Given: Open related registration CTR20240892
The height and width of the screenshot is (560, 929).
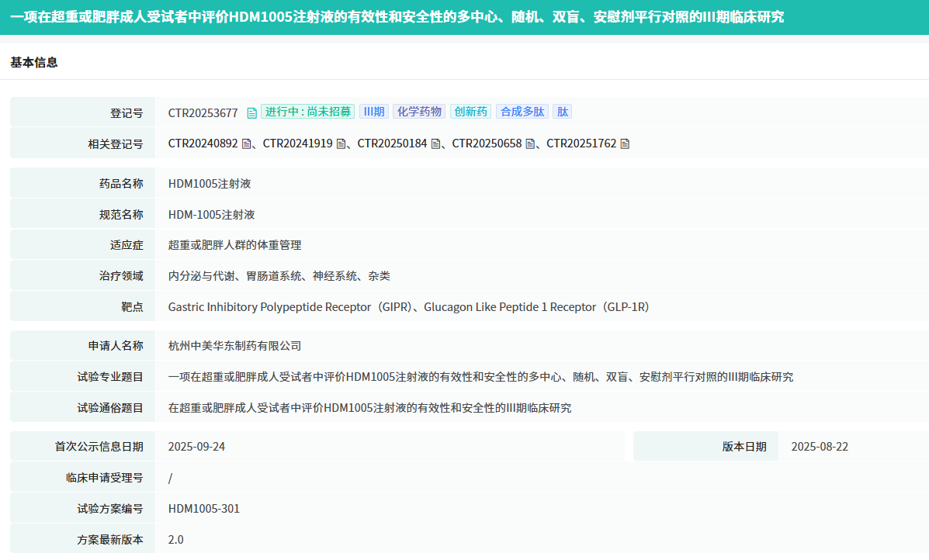Looking at the screenshot, I should (203, 143).
